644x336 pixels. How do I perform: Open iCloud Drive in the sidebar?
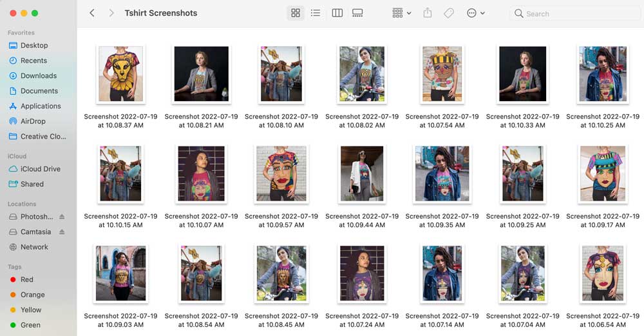click(40, 169)
